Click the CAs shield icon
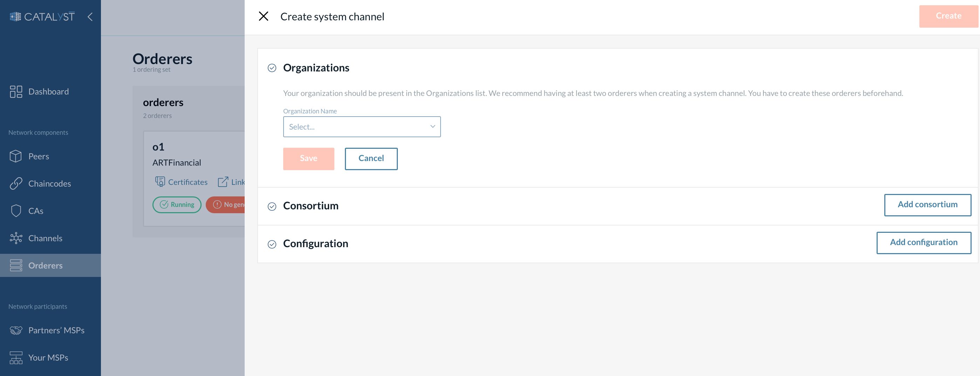 [16, 211]
